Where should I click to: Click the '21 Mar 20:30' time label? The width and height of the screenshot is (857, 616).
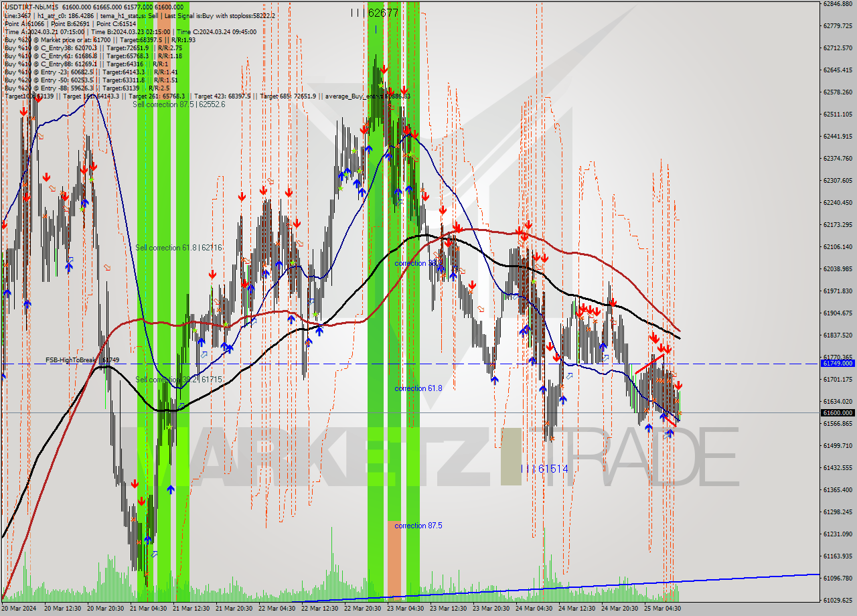[234, 609]
